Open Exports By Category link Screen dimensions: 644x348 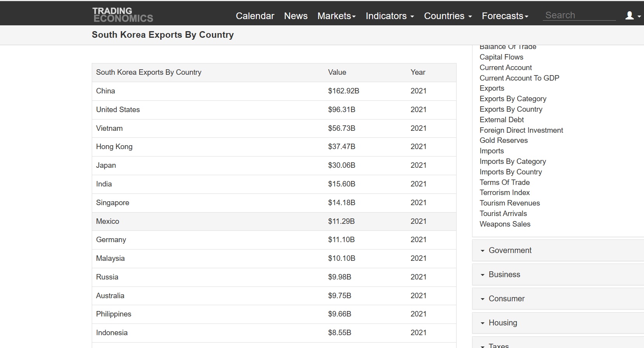[x=513, y=99]
